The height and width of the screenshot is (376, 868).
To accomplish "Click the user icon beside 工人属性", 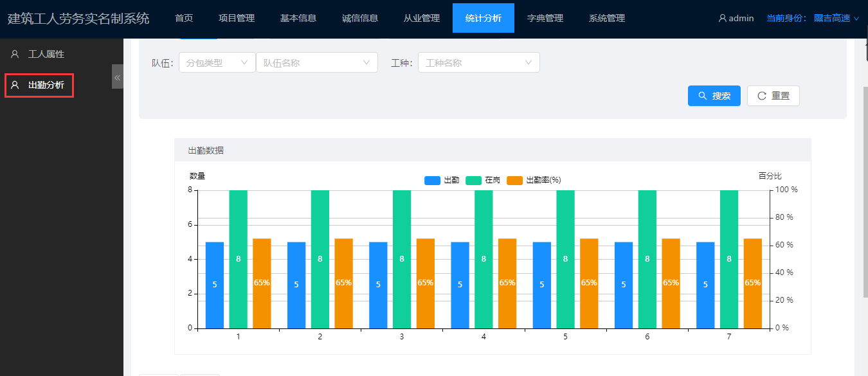I will pyautogui.click(x=15, y=55).
